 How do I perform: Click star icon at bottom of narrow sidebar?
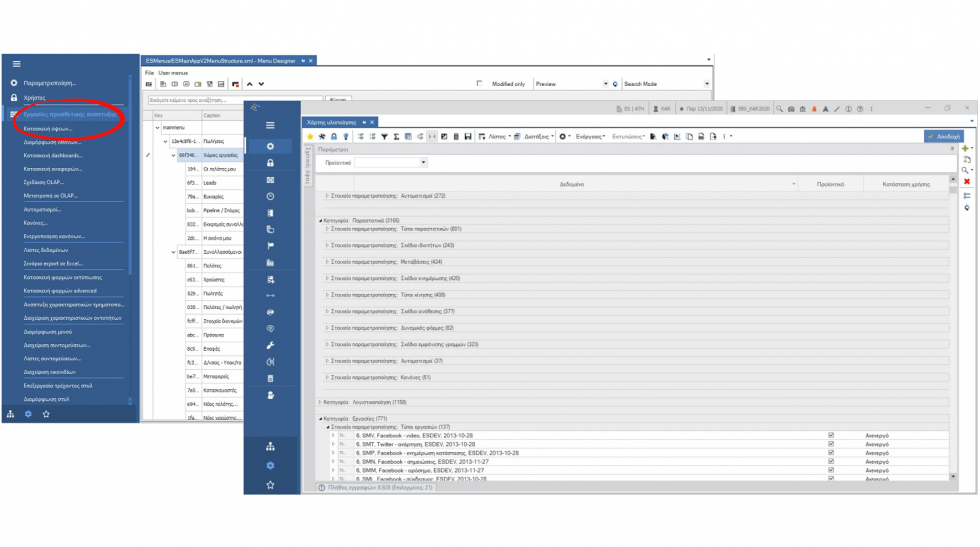270,485
